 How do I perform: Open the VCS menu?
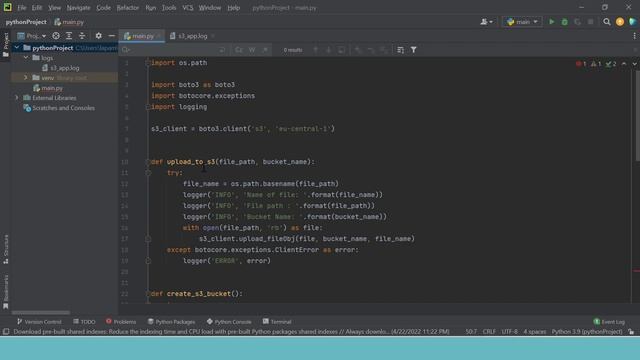coord(188,8)
